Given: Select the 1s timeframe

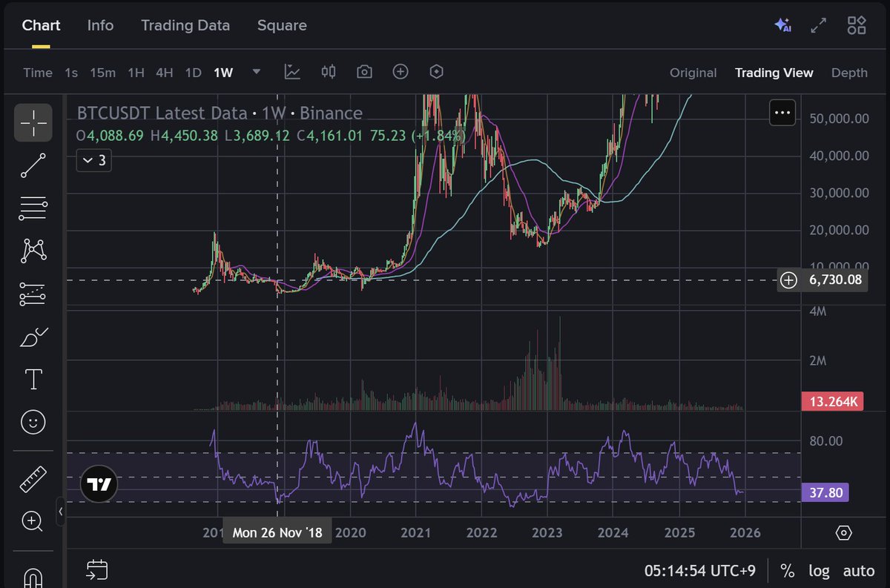Looking at the screenshot, I should click(x=71, y=73).
